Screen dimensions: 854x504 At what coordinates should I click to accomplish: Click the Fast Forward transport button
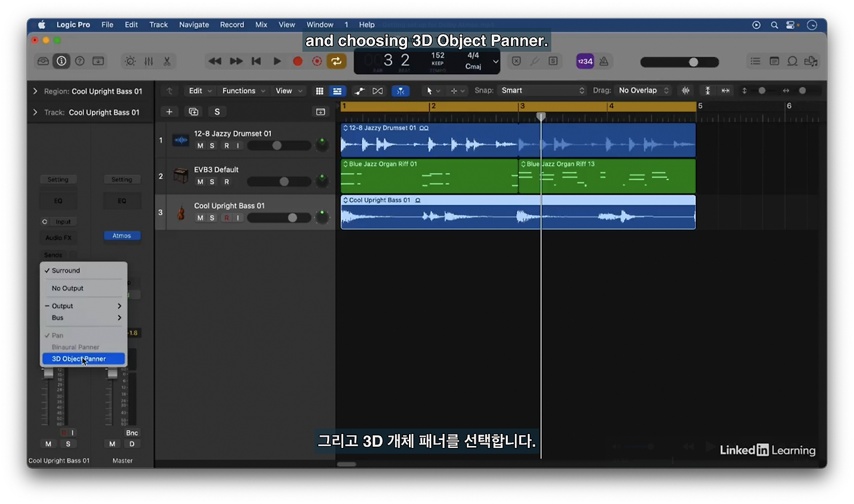click(x=236, y=61)
